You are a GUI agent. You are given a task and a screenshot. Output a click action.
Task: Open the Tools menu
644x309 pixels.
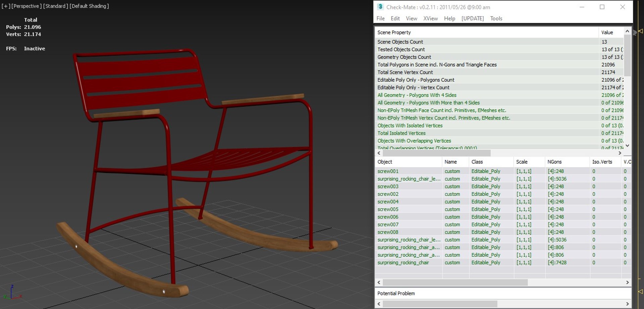tap(496, 18)
